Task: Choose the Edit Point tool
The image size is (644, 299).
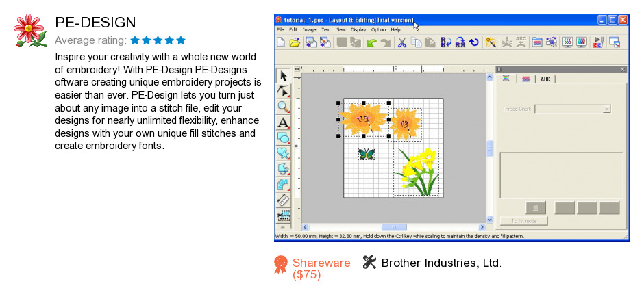Action: [x=284, y=91]
